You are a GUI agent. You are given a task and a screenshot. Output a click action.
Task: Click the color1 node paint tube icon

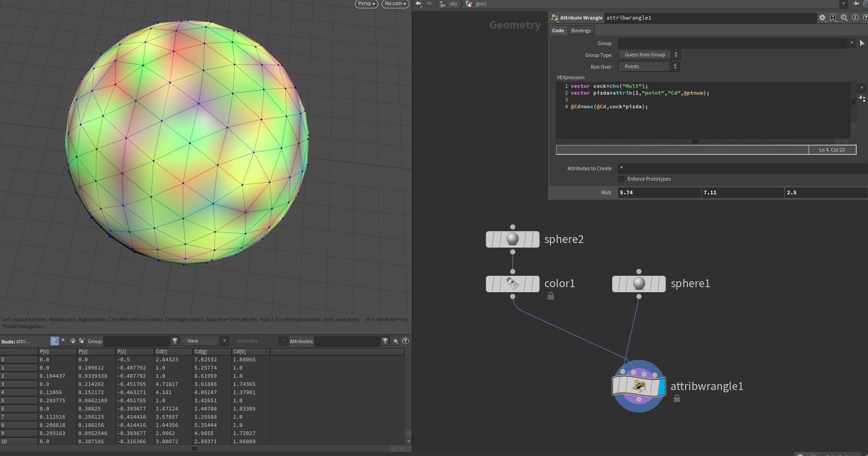click(513, 284)
